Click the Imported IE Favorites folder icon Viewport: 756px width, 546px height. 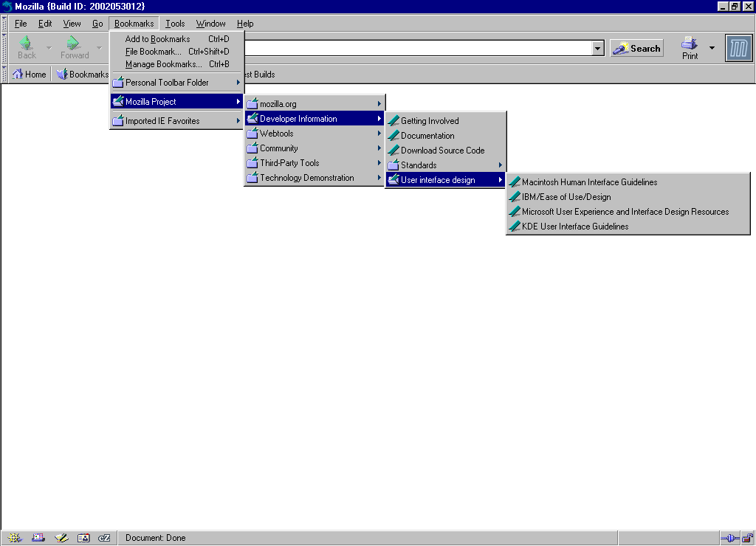pyautogui.click(x=117, y=121)
